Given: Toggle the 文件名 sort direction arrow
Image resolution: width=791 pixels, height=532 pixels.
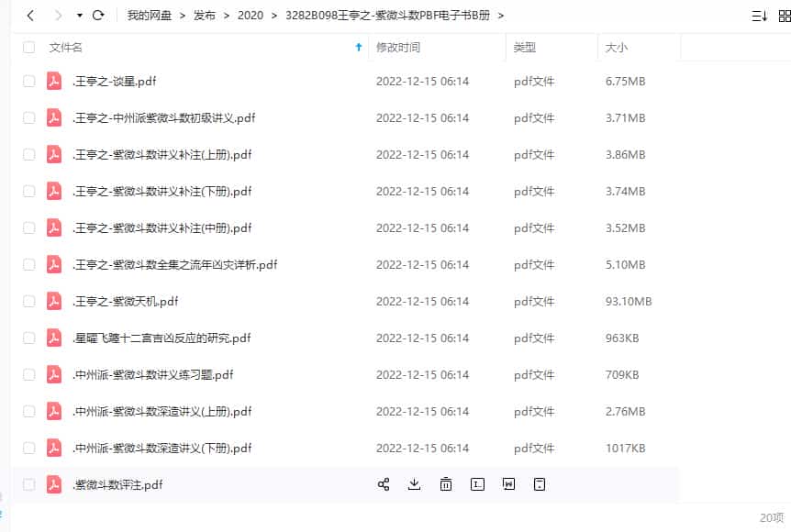Looking at the screenshot, I should (x=358, y=48).
